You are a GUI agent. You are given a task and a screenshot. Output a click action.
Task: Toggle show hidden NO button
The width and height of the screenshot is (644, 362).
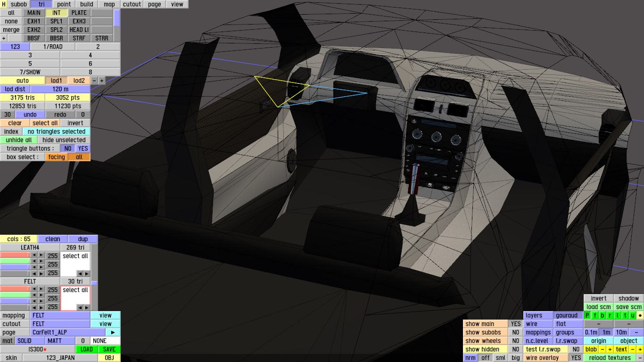point(516,349)
